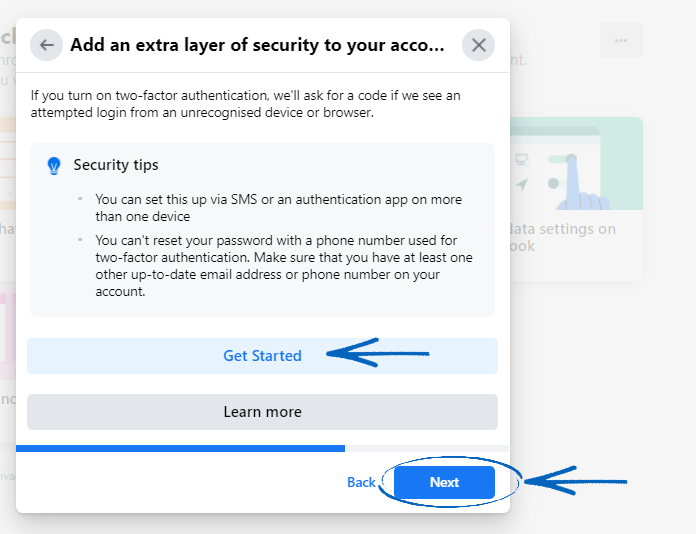This screenshot has height=534, width=696.
Task: Click the monitor icon in card illustration
Action: (522, 159)
